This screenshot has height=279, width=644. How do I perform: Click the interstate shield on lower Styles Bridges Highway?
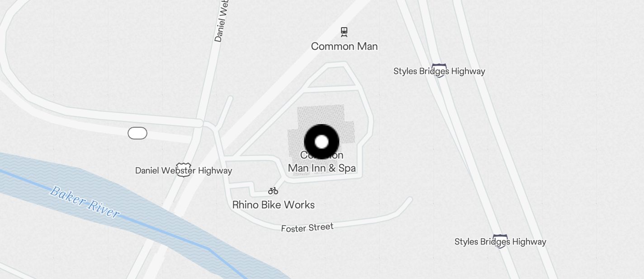point(500,241)
